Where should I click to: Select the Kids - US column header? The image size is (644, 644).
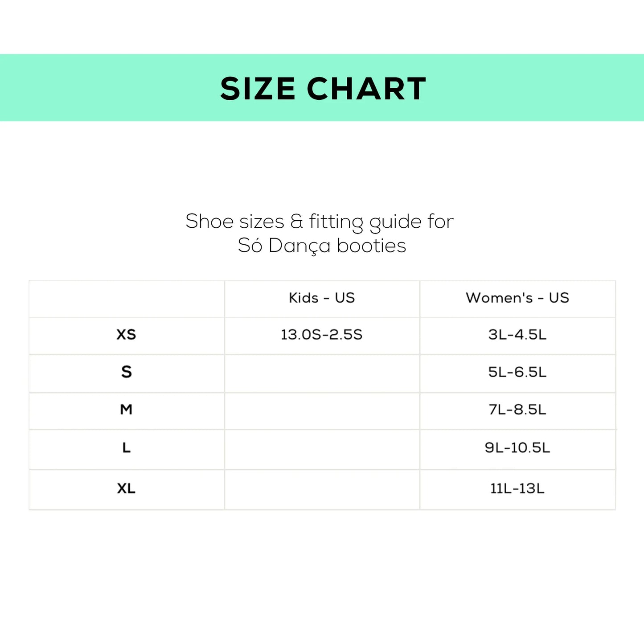(x=322, y=298)
